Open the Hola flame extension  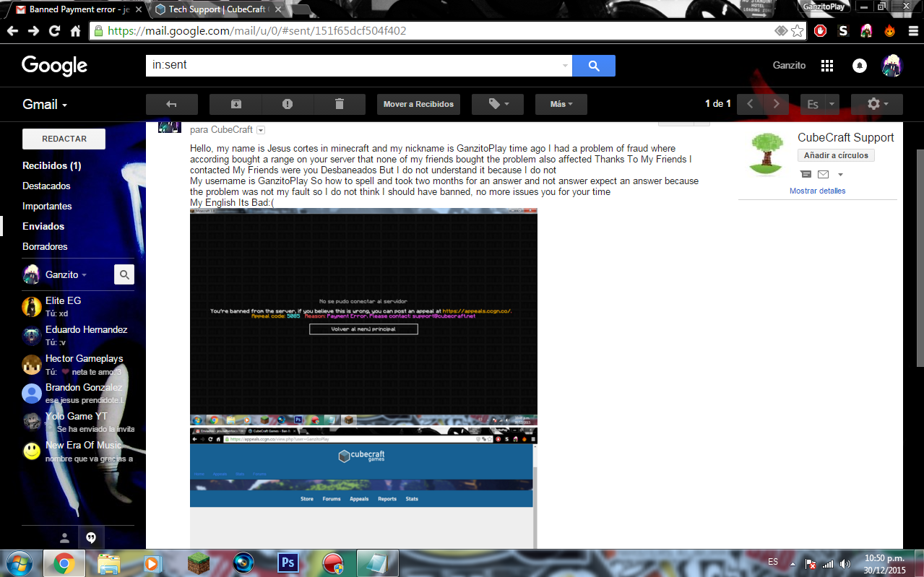pyautogui.click(x=889, y=31)
